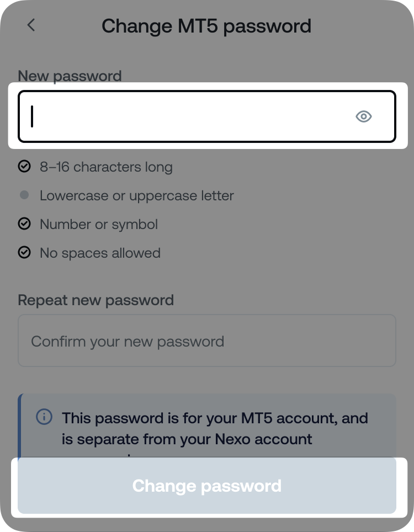The width and height of the screenshot is (414, 532).
Task: Click the 8–16 characters long requirement text
Action: point(106,167)
